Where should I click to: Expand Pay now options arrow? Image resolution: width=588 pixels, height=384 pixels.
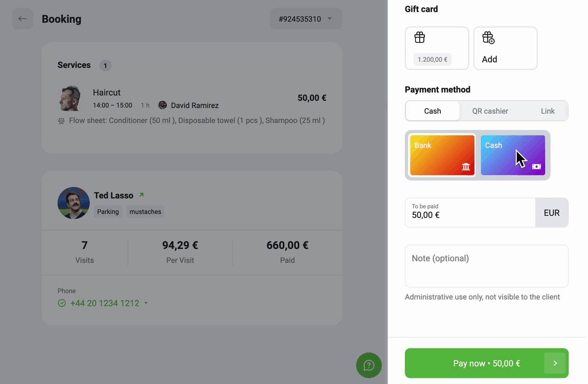click(555, 363)
